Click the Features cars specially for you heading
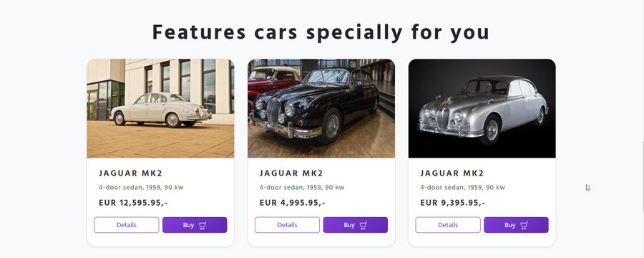 [x=321, y=32]
